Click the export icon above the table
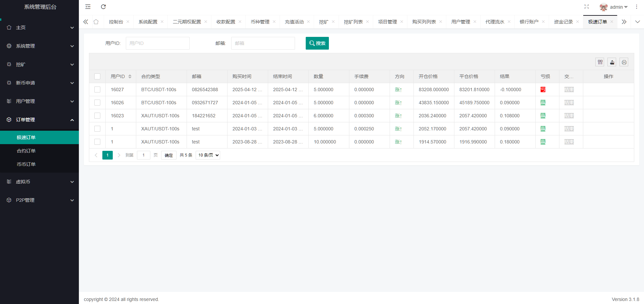Image resolution: width=644 pixels, height=304 pixels. click(612, 62)
